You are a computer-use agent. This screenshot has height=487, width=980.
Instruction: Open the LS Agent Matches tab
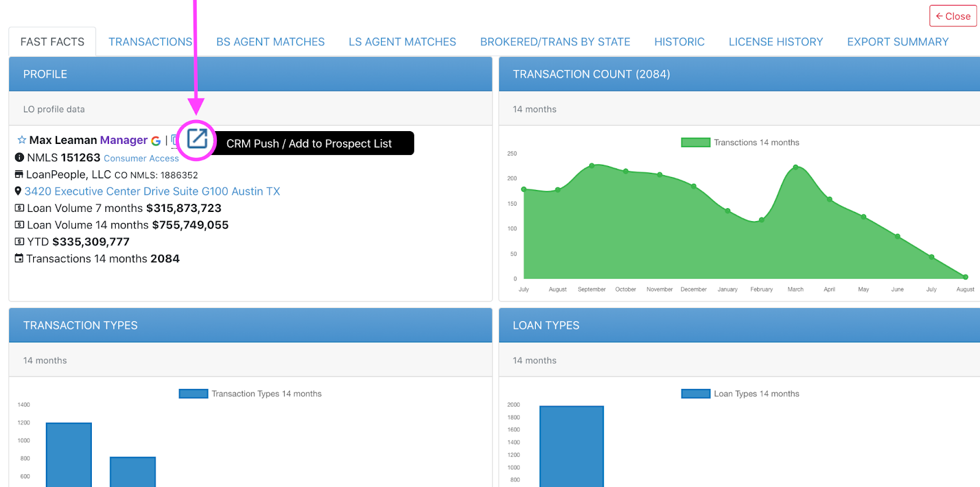(402, 42)
